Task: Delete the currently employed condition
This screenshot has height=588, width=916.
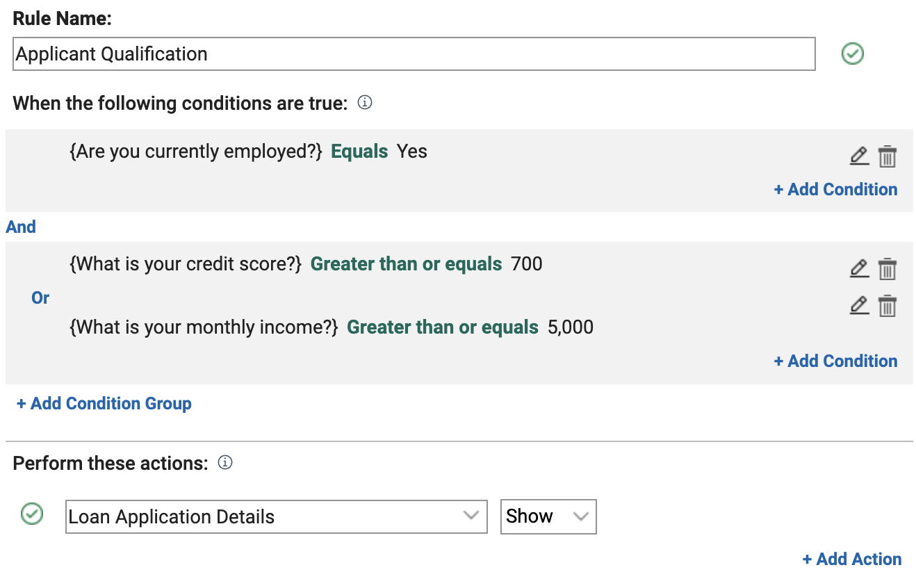Action: 887,156
